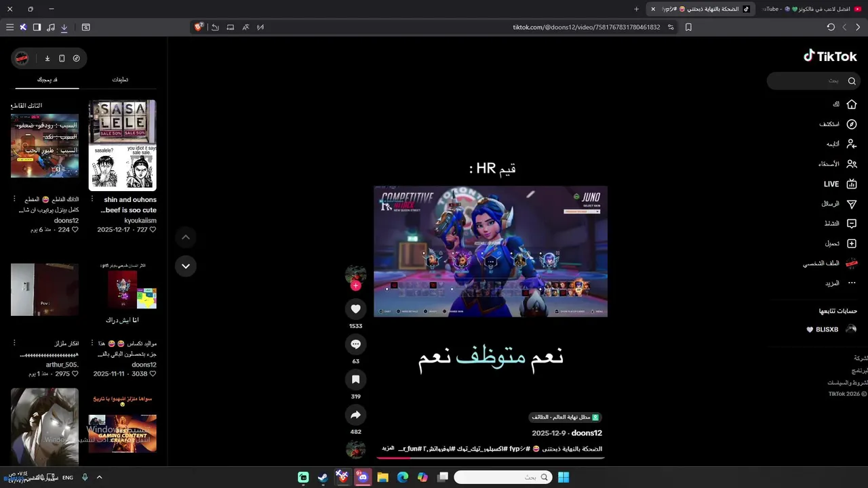Click download icon in floating pill
This screenshot has height=488, width=868.
[47, 58]
